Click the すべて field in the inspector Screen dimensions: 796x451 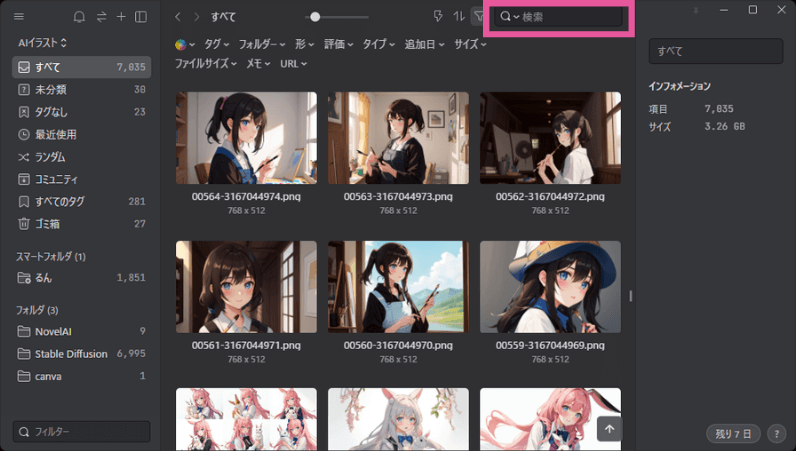[x=716, y=51]
